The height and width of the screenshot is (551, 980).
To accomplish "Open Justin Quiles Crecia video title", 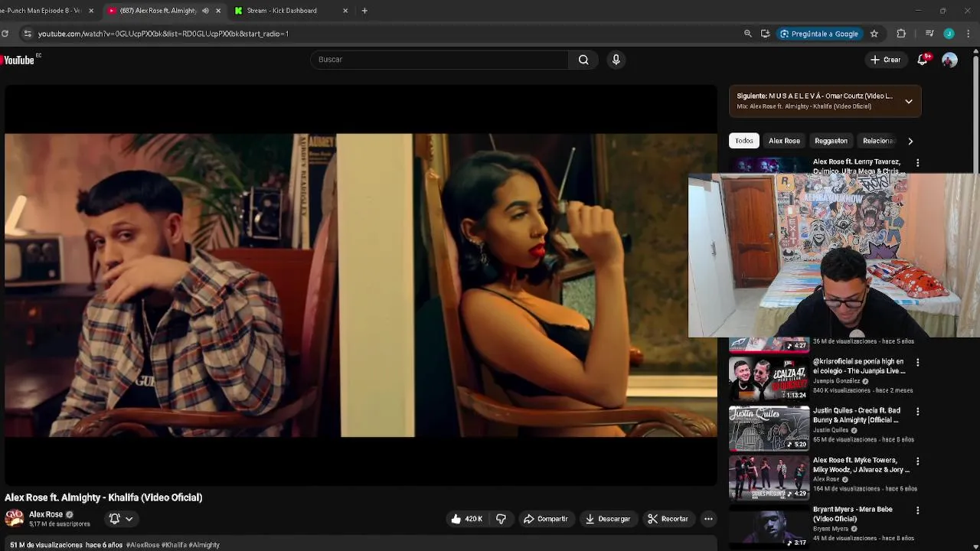I will [856, 416].
